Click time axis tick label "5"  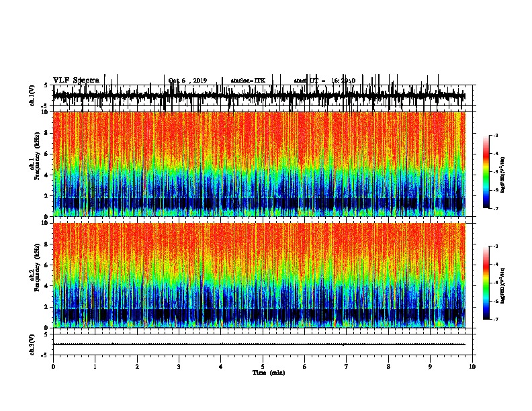[263, 367]
